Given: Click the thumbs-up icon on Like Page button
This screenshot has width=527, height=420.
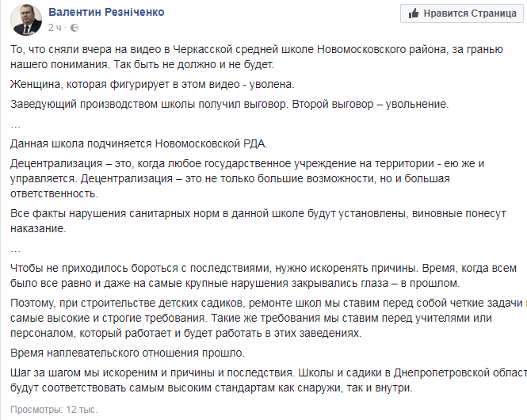Looking at the screenshot, I should point(414,13).
